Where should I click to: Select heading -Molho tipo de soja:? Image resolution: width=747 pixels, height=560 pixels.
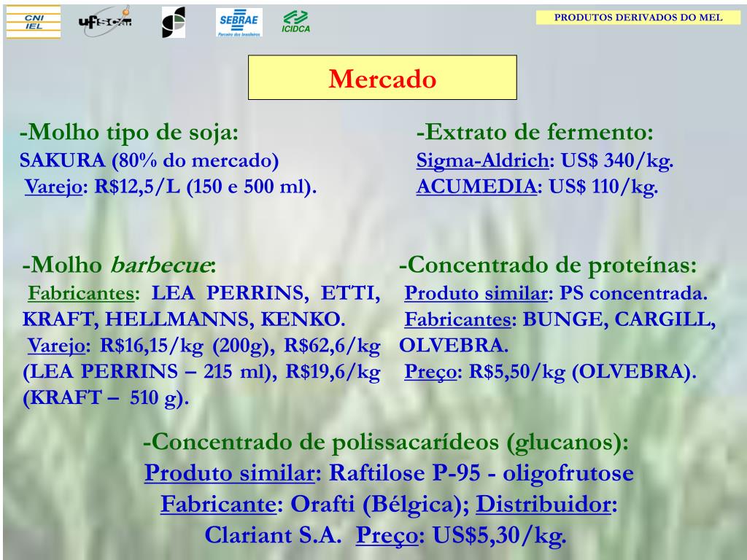click(x=128, y=132)
